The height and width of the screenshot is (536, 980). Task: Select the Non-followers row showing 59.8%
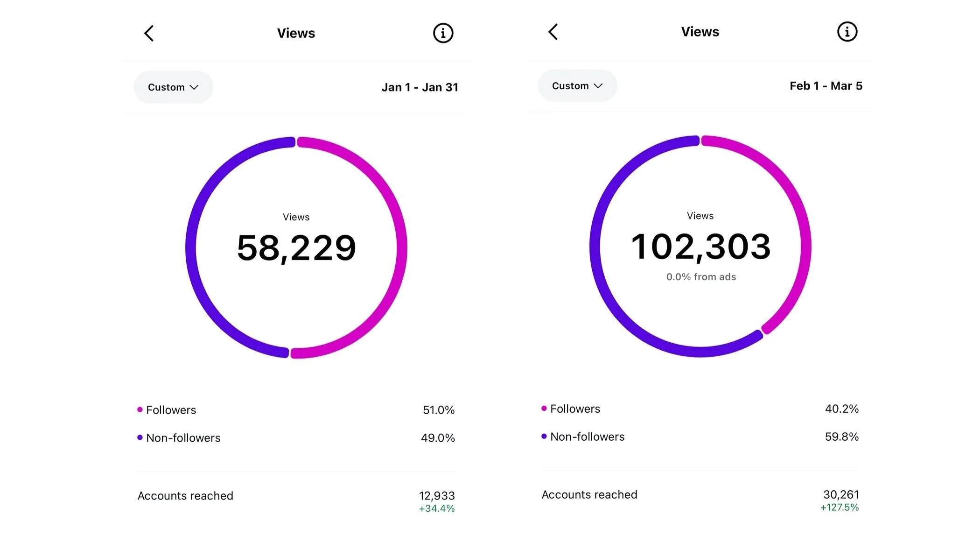[x=700, y=437]
